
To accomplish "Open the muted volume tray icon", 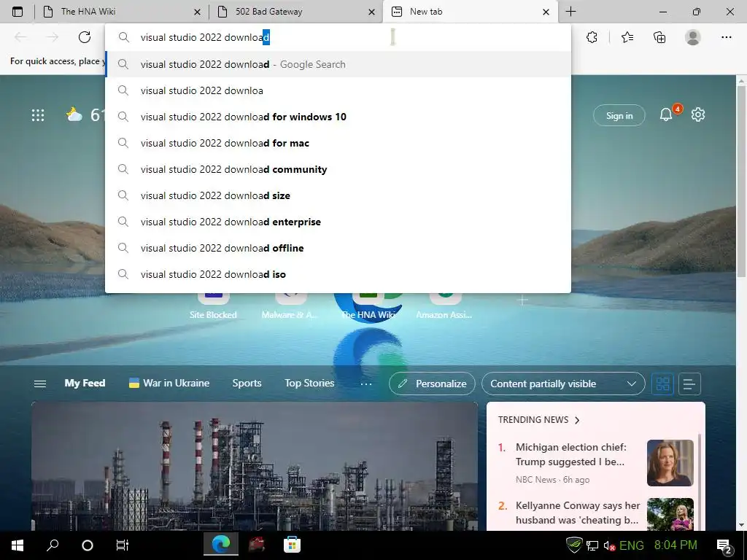I will click(x=609, y=545).
